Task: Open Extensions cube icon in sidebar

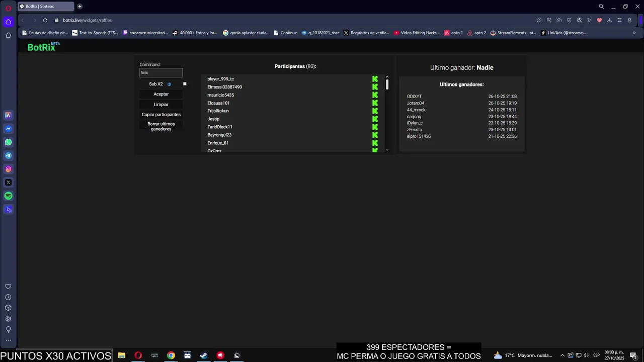Action: [8, 308]
